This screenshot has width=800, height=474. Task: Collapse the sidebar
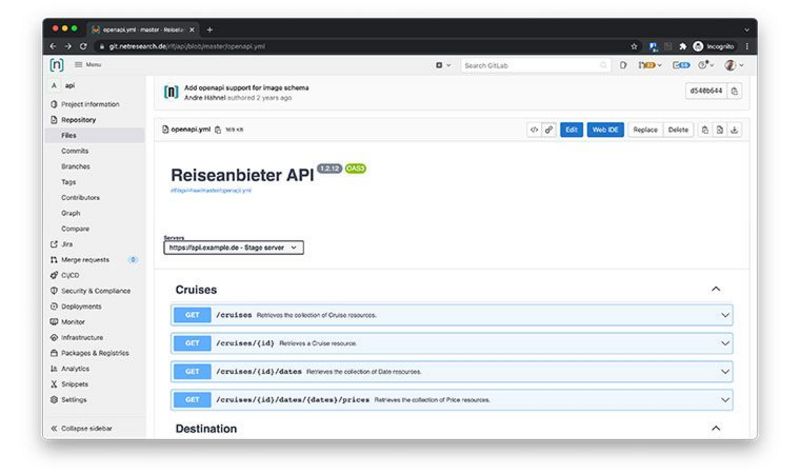pyautogui.click(x=86, y=428)
